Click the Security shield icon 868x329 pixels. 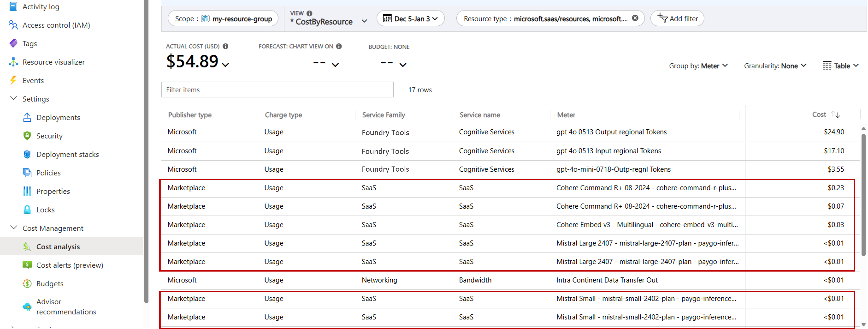click(27, 136)
